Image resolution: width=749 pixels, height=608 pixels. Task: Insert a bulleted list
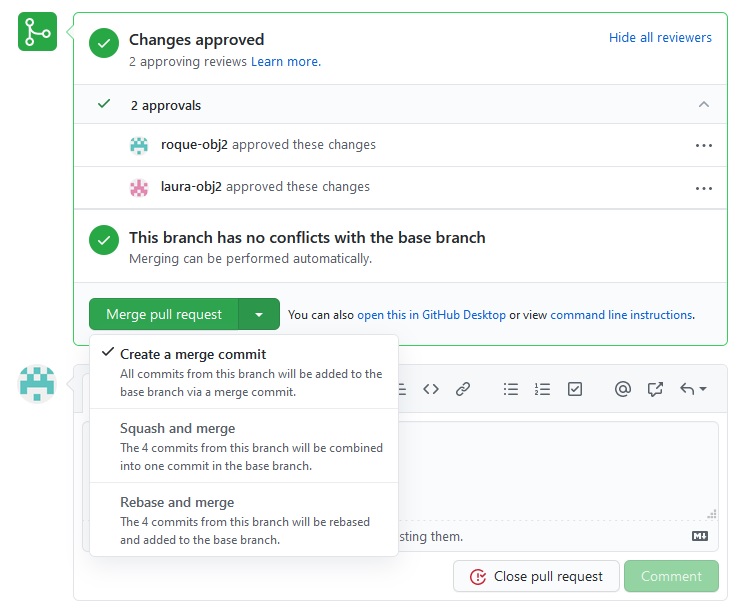click(x=511, y=389)
